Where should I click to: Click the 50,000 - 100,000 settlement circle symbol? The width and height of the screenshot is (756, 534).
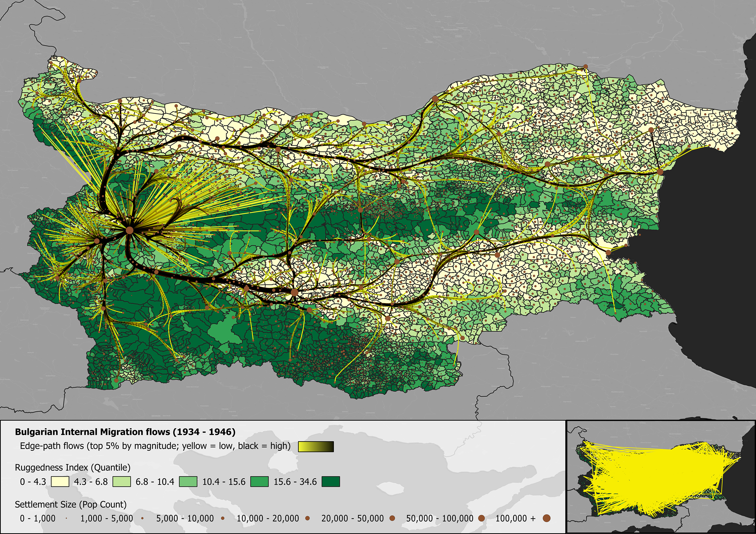481,518
